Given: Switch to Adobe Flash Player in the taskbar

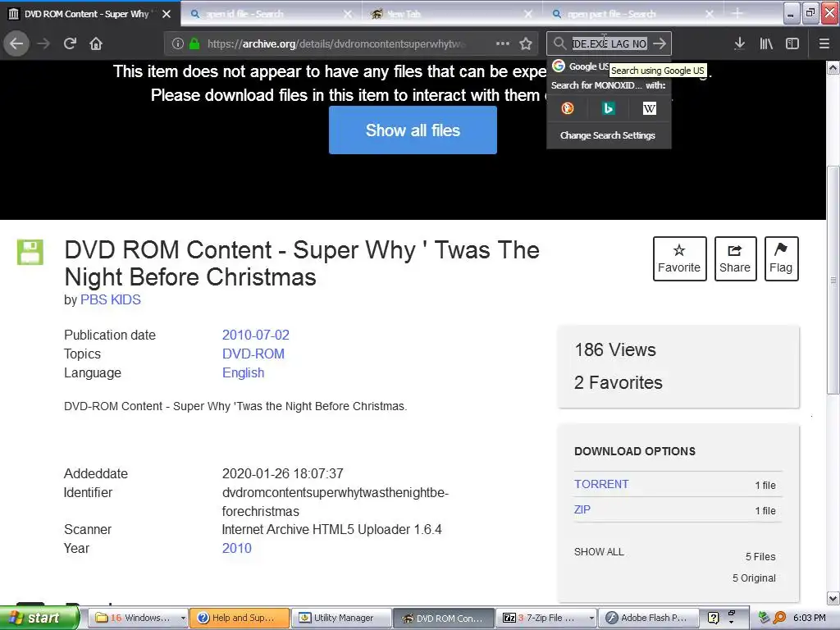Looking at the screenshot, I should coord(649,618).
